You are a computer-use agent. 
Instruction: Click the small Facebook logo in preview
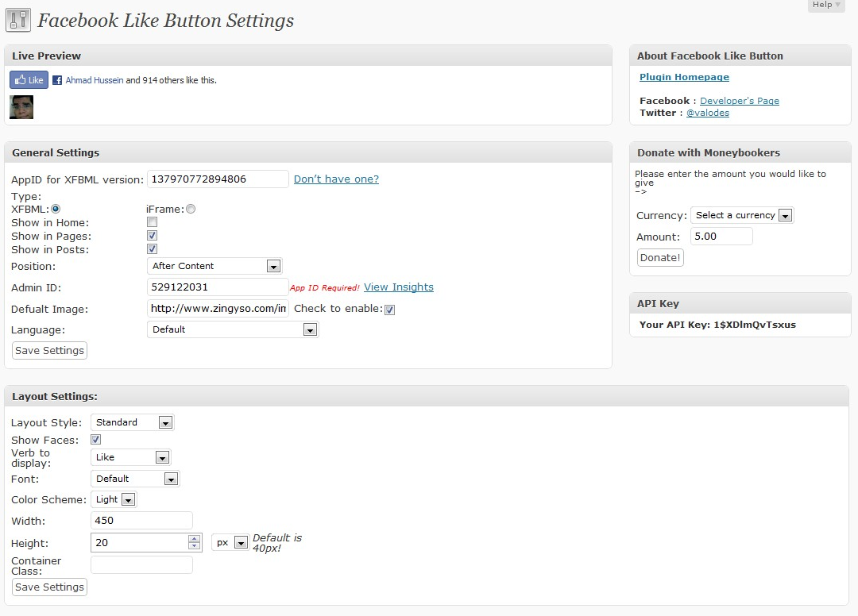[57, 80]
